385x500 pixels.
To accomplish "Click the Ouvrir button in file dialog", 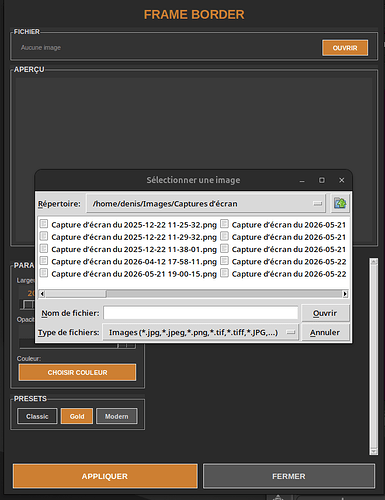I will click(325, 313).
